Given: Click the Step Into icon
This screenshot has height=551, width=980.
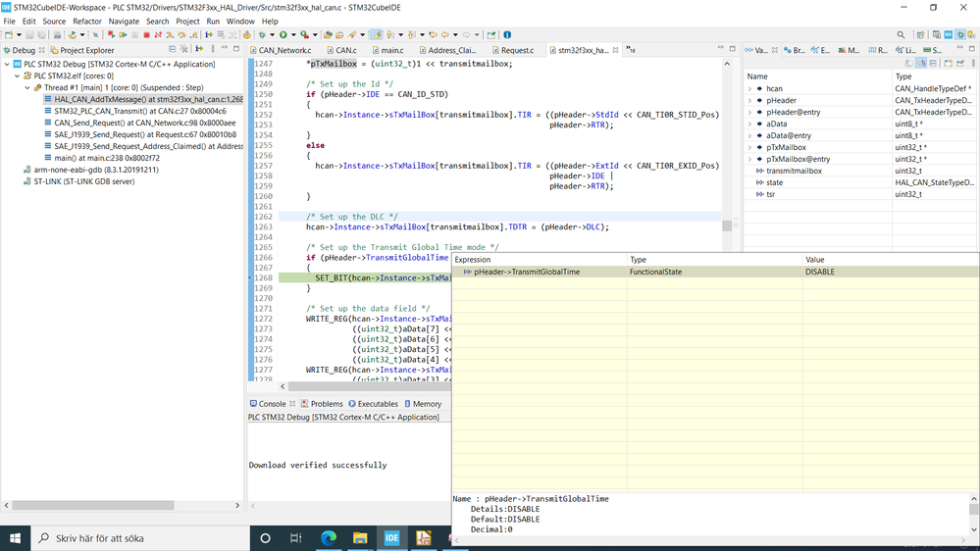Looking at the screenshot, I should click(170, 35).
